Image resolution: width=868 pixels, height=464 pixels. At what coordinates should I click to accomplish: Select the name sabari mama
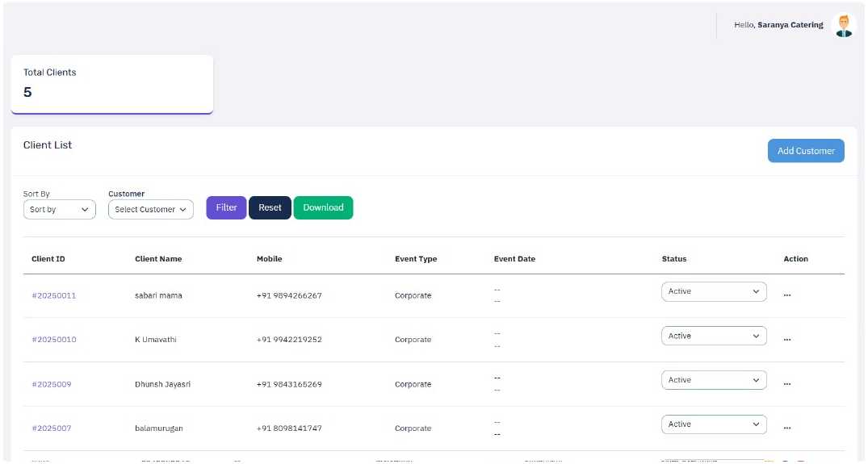[x=158, y=295]
